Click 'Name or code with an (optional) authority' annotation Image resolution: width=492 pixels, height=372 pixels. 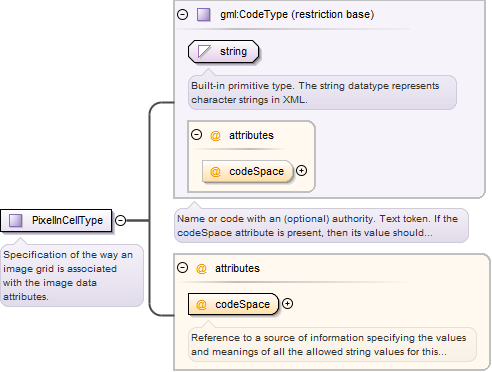(321, 226)
